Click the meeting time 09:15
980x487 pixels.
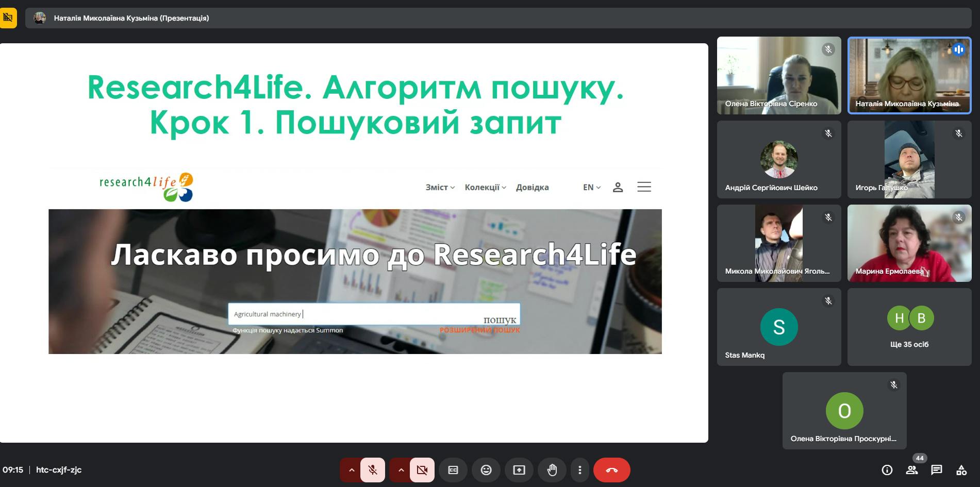[x=13, y=470]
